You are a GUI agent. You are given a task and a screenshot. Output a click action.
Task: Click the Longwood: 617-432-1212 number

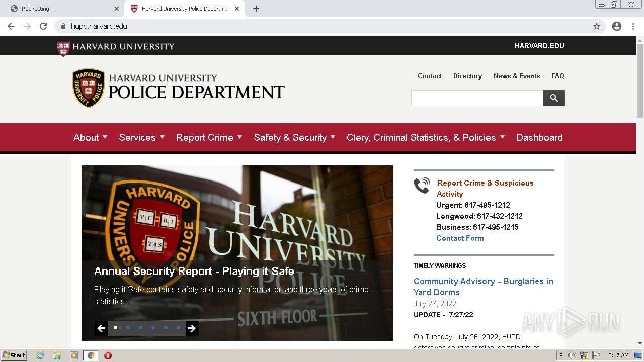point(479,216)
